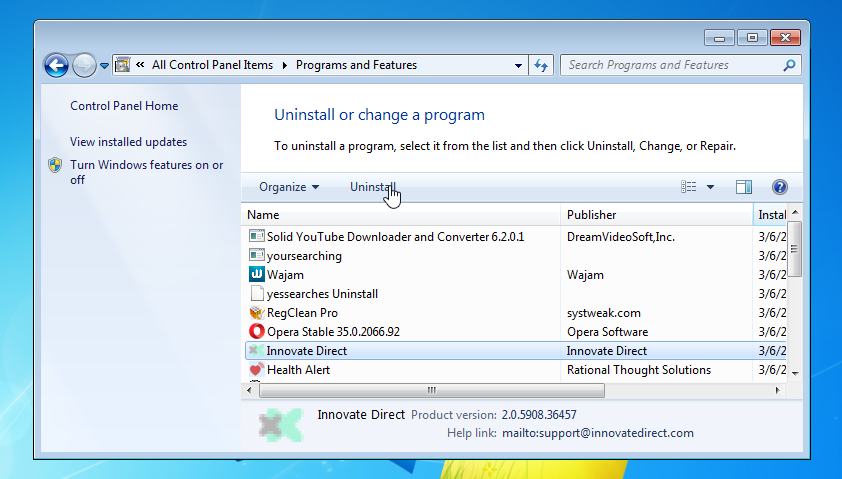Click Opera Software publisher cell

coord(607,332)
